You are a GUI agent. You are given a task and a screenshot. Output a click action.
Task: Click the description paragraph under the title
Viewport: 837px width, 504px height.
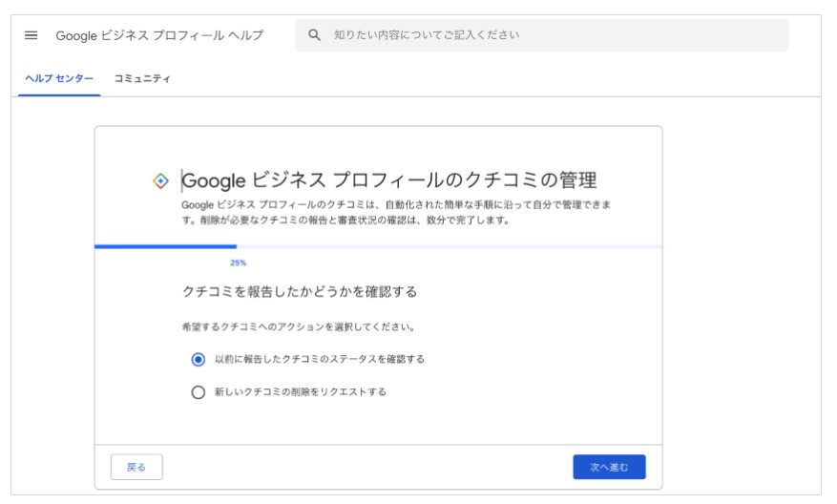(396, 213)
